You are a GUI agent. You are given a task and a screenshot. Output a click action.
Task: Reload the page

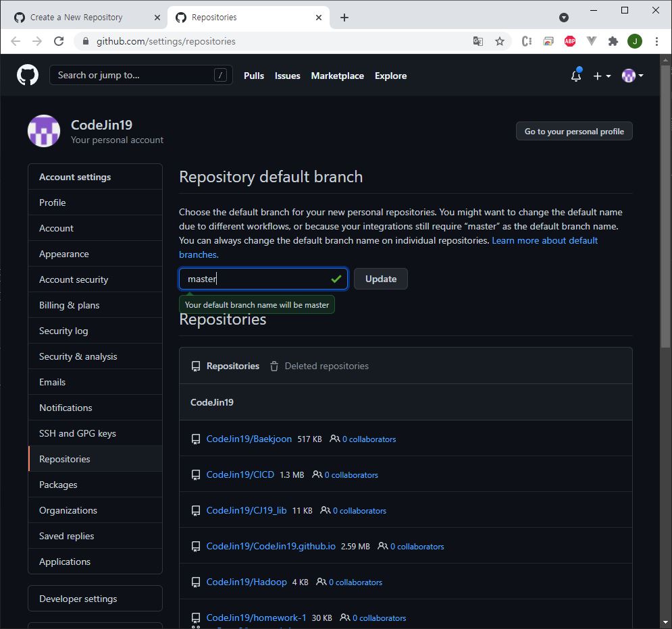pyautogui.click(x=59, y=41)
